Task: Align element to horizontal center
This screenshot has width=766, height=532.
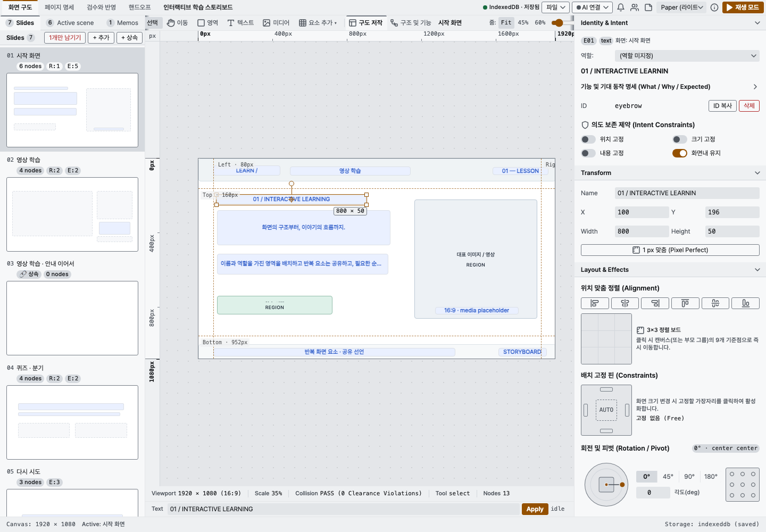Action: pyautogui.click(x=625, y=303)
